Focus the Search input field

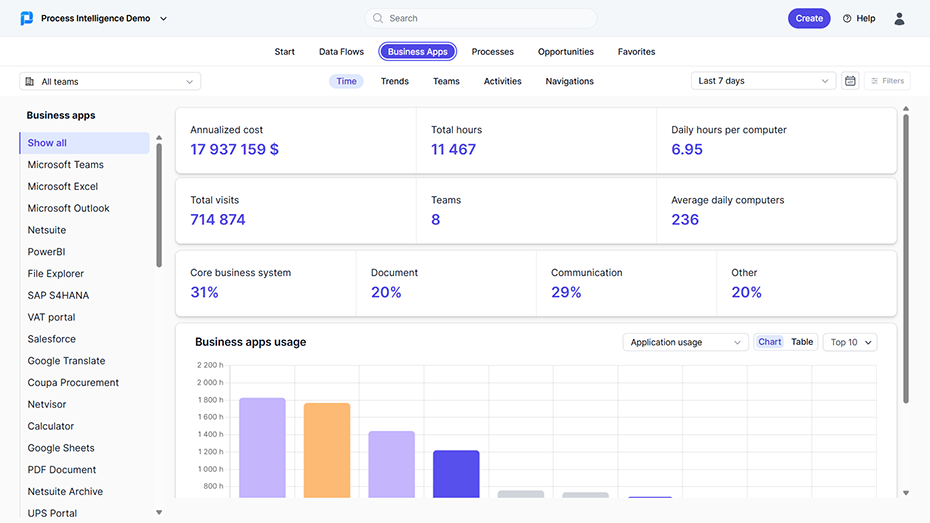pos(480,18)
